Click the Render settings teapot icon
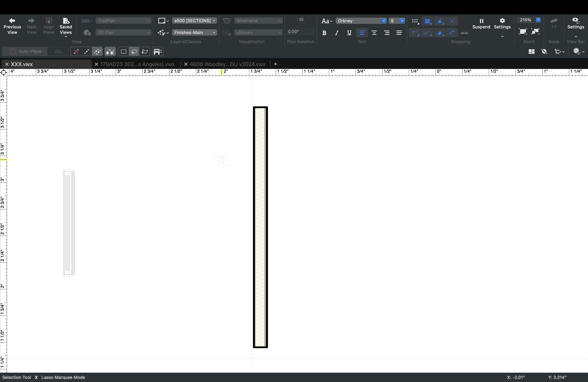Image resolution: width=588 pixels, height=382 pixels. [226, 20]
